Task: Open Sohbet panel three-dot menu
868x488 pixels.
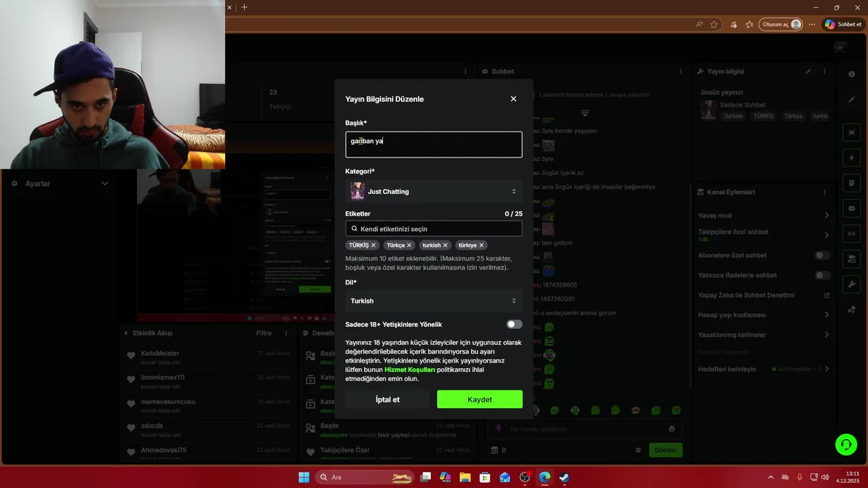Action: point(681,71)
